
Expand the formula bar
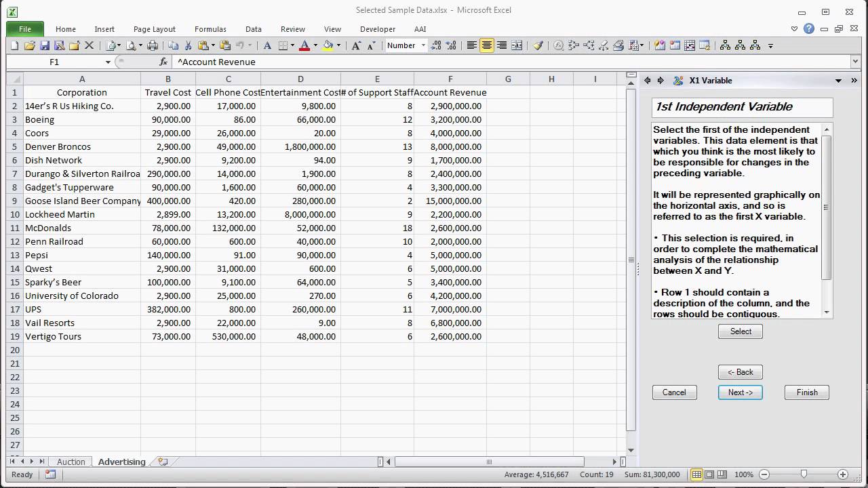pos(855,62)
